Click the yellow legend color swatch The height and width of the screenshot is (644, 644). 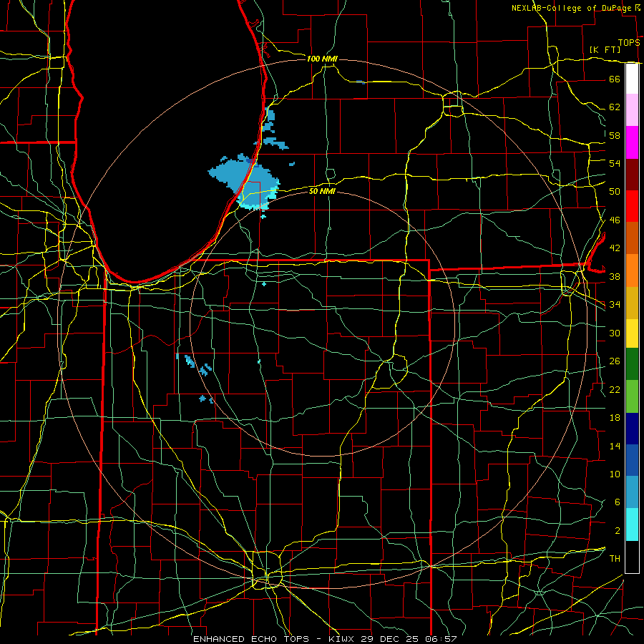pyautogui.click(x=632, y=333)
